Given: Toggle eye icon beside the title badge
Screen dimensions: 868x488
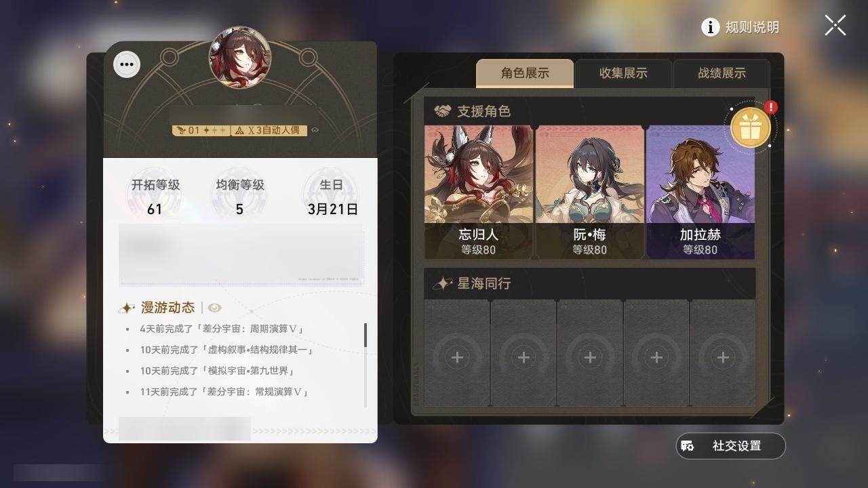Looking at the screenshot, I should (x=315, y=130).
